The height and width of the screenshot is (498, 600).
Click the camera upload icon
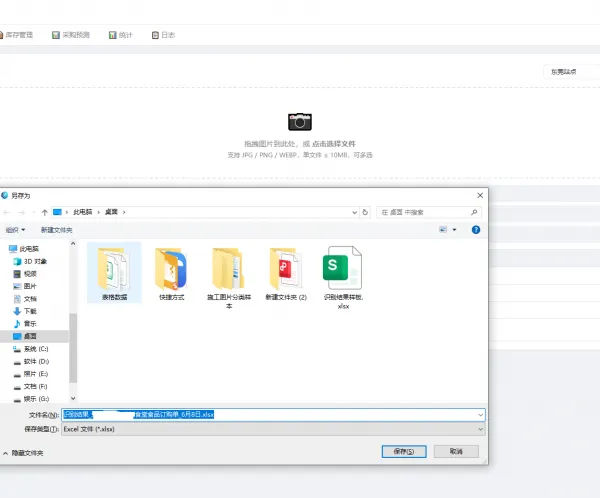(x=300, y=122)
